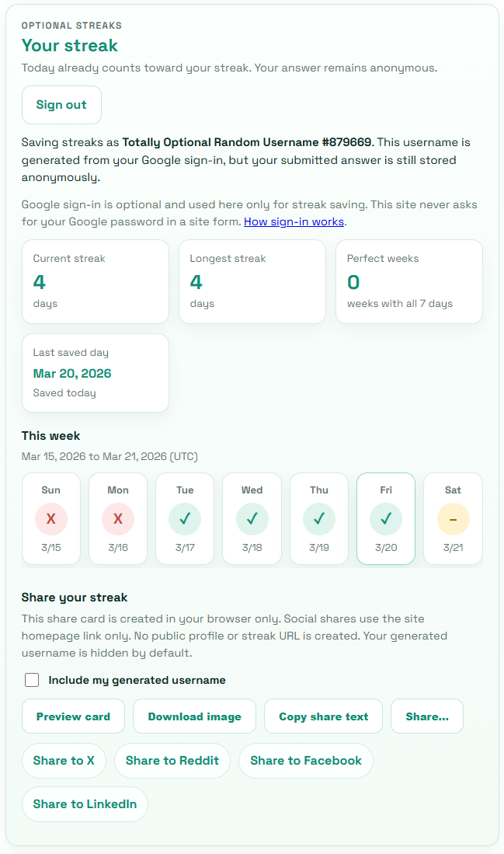Select the green checkmark for Tuesday 3/17

point(185,519)
